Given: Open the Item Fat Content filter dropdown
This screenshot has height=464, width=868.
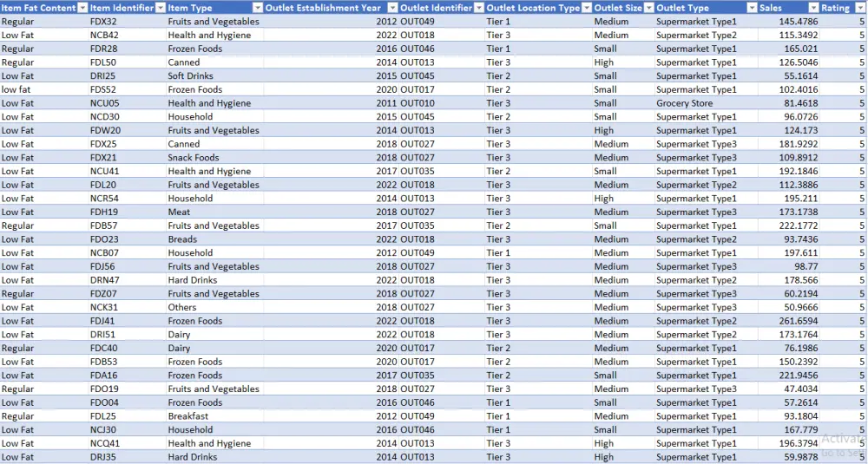Looking at the screenshot, I should [x=82, y=8].
